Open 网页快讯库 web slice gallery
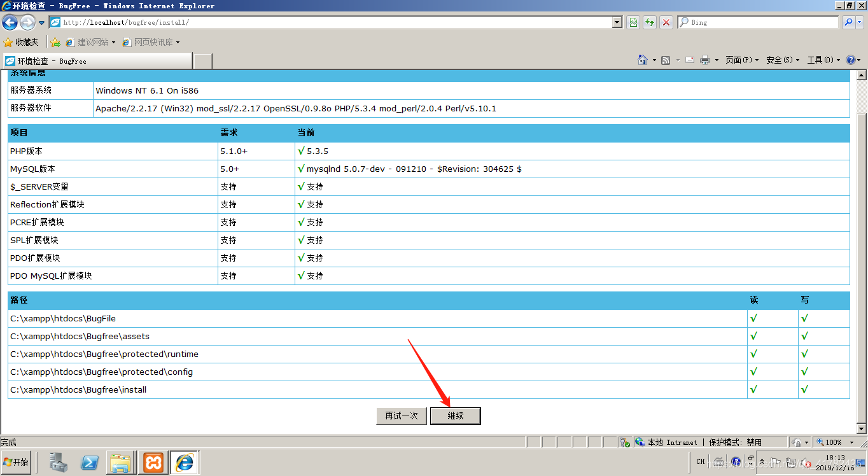This screenshot has height=476, width=868. (151, 42)
